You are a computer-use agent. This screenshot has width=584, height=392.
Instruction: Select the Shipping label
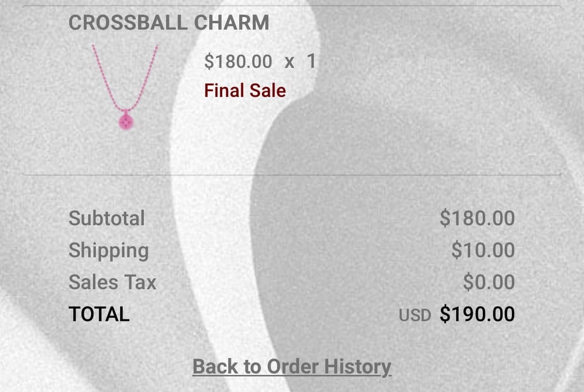(108, 250)
